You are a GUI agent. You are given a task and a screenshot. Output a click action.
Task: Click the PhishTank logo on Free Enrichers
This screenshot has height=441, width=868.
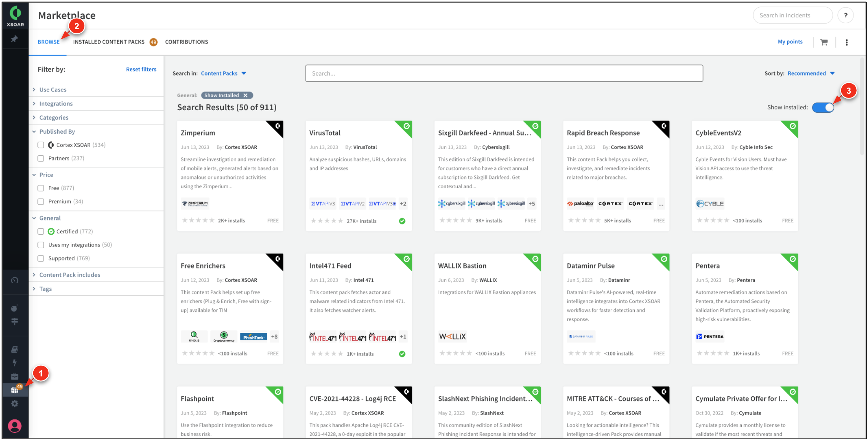click(254, 337)
